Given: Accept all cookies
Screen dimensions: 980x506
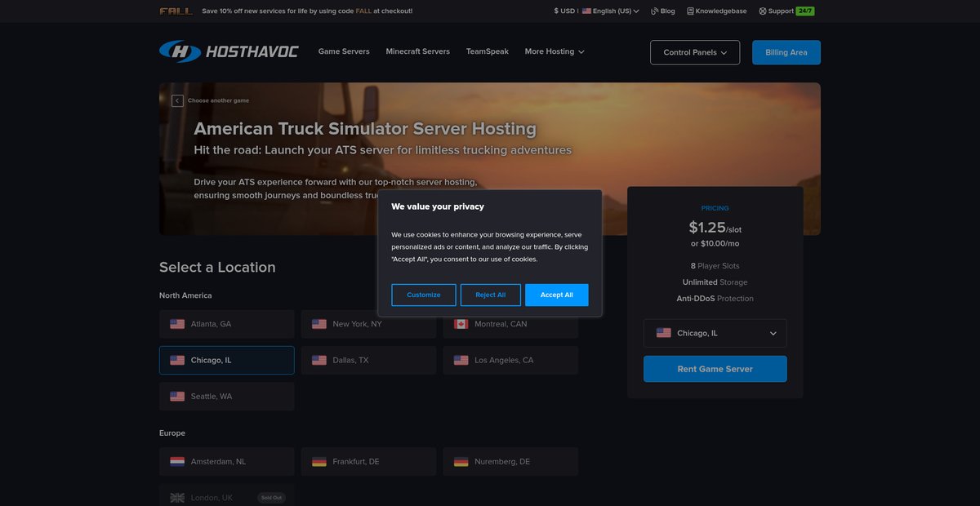Looking at the screenshot, I should (x=557, y=295).
